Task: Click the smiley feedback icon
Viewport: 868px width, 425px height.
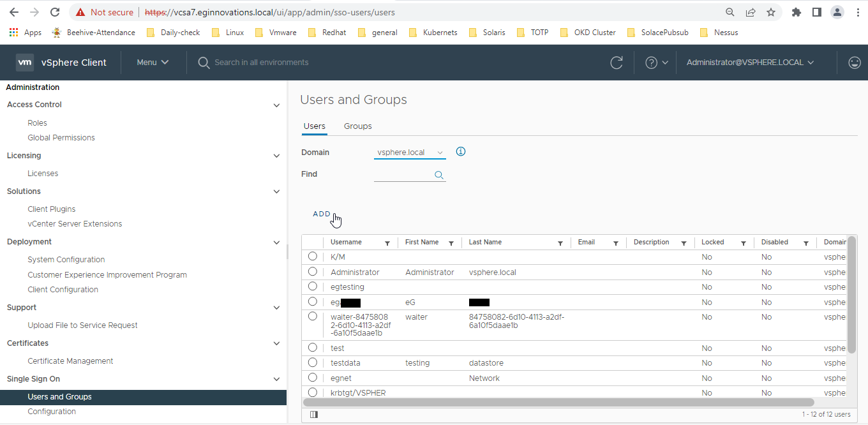Action: (x=854, y=63)
